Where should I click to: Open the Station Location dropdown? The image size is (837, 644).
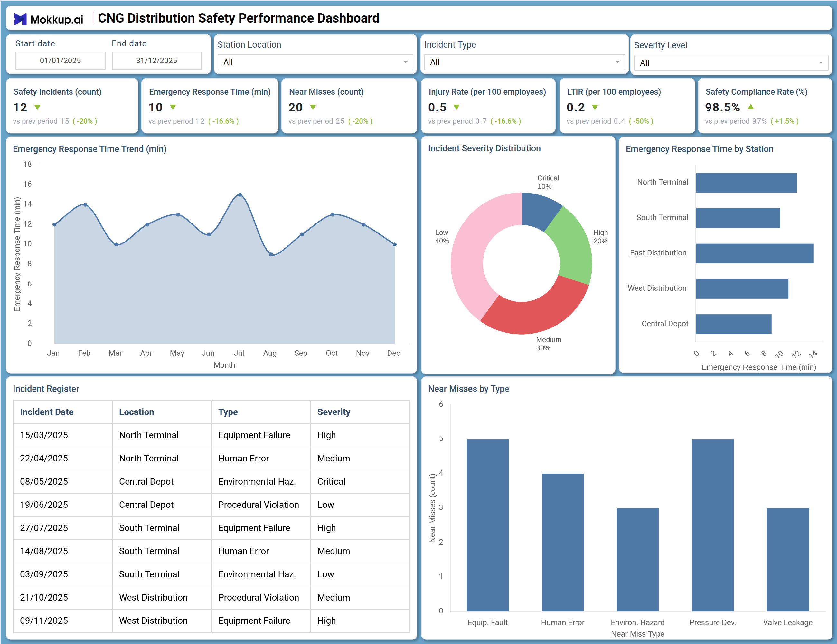(x=315, y=62)
